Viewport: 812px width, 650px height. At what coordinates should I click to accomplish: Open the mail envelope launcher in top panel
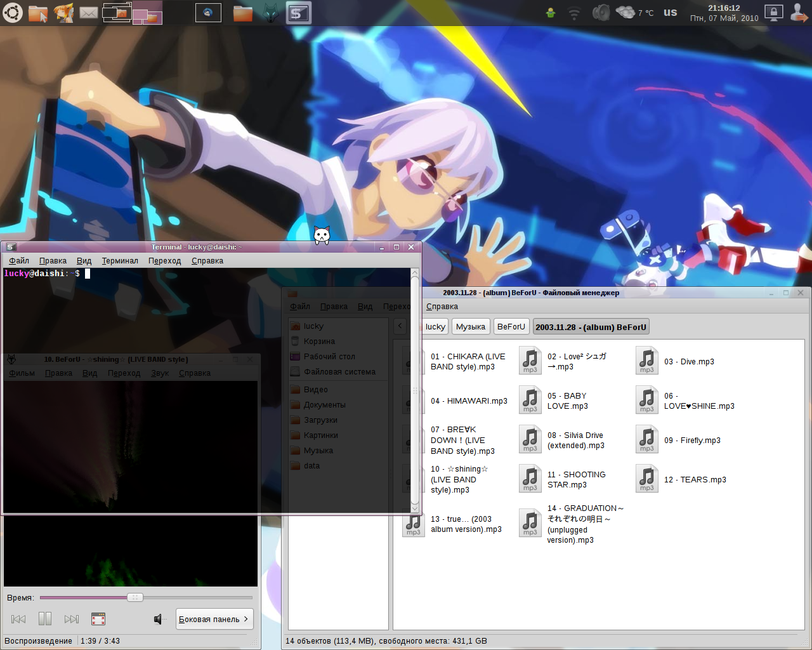coord(89,13)
